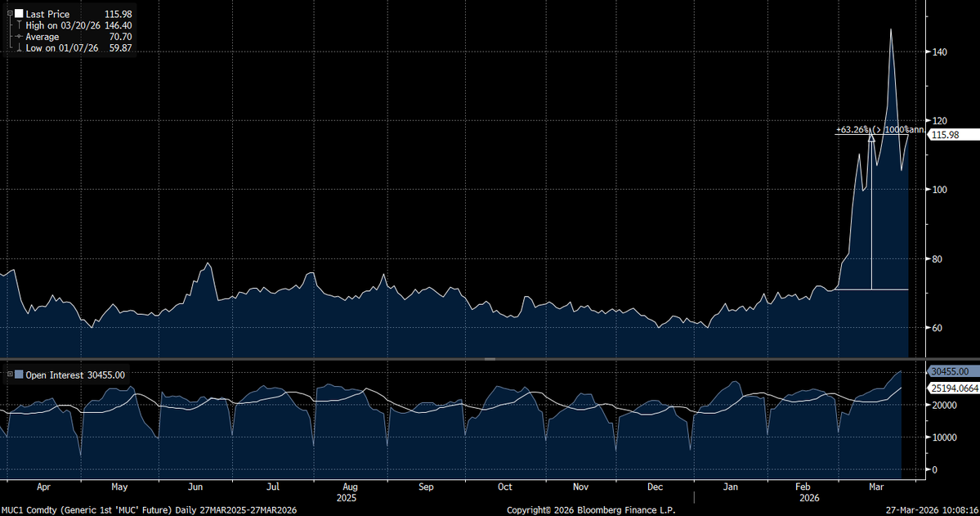Screen dimensions: 980x516
Task: Click the Jun label on time axis
Action: click(x=195, y=487)
